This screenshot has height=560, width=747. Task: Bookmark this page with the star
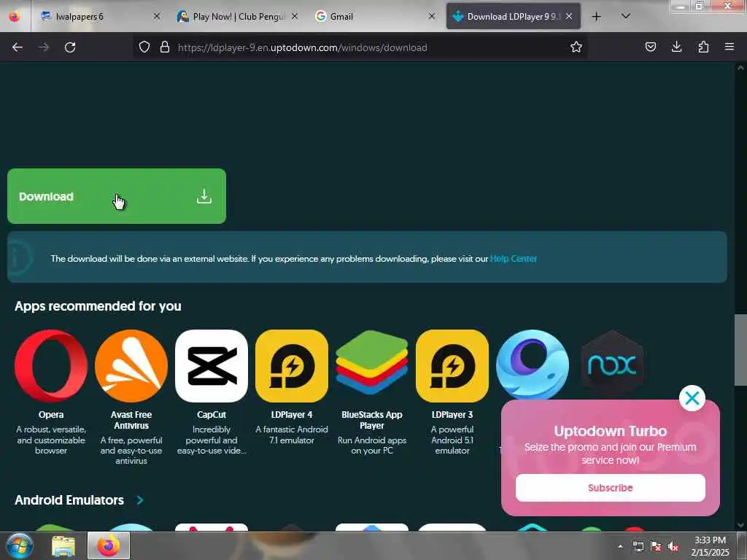[576, 47]
